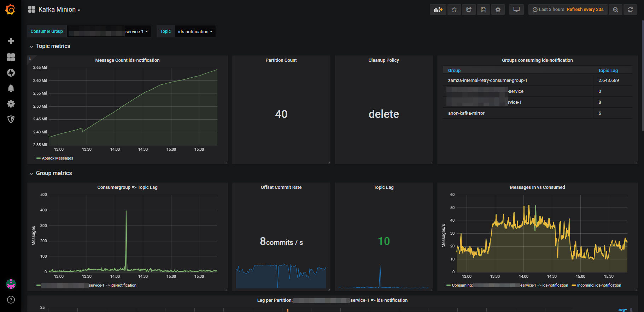Open the Configuration gear in sidebar

[x=11, y=104]
